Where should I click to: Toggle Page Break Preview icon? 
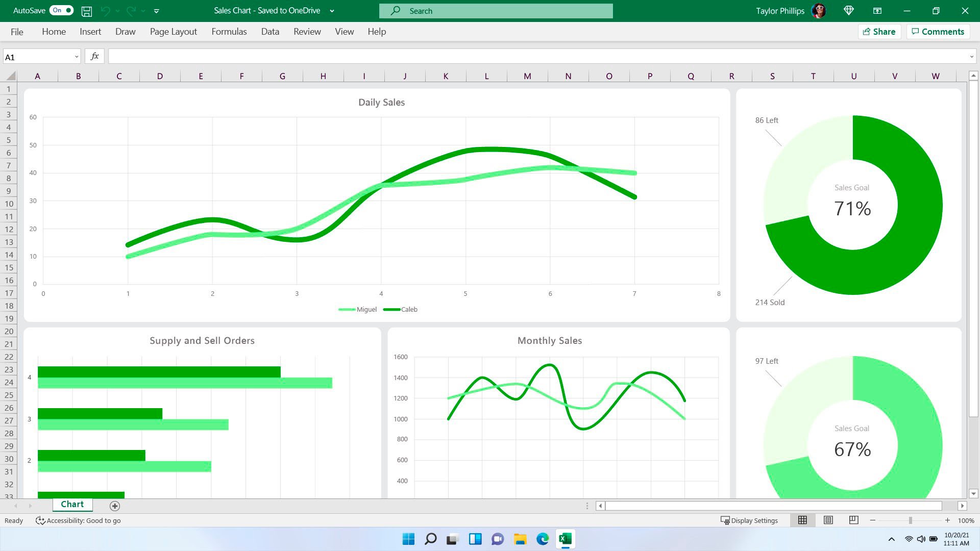tap(853, 519)
